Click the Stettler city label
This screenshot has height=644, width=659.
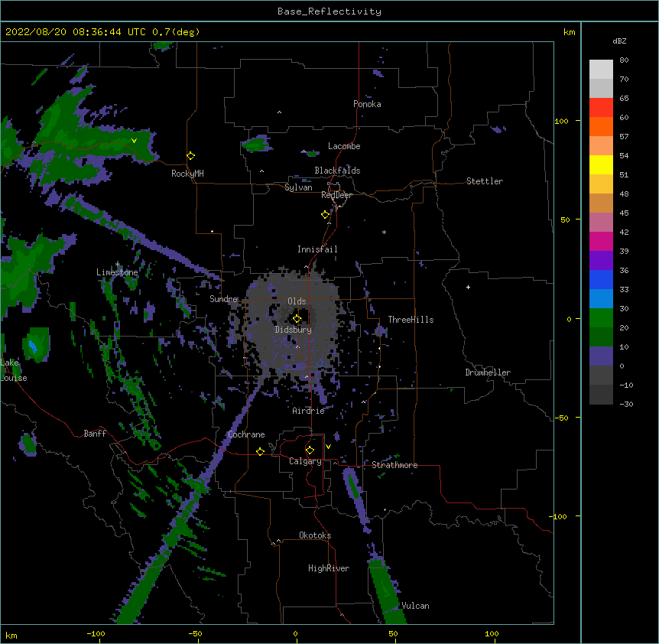point(485,181)
